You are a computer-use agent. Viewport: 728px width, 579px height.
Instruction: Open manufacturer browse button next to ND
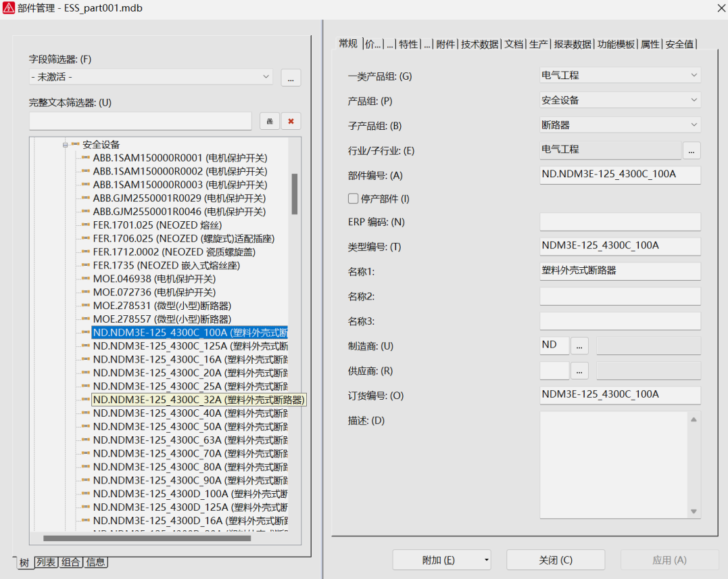click(x=579, y=346)
